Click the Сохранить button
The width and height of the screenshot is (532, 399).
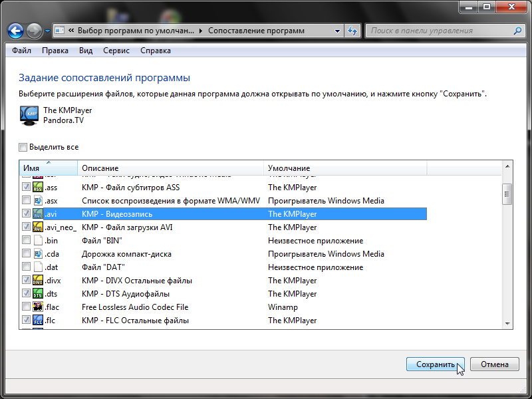(x=436, y=364)
